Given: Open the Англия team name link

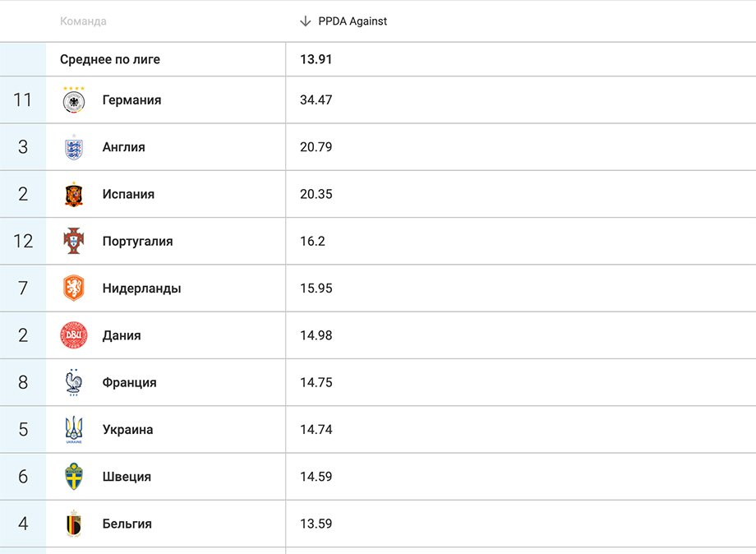Looking at the screenshot, I should 123,147.
